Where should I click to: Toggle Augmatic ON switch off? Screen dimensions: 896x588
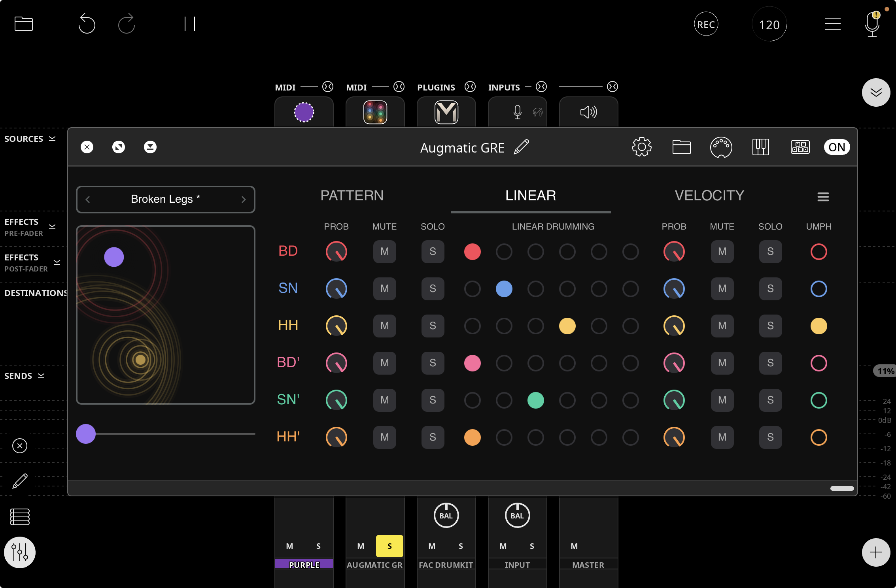[x=837, y=147]
